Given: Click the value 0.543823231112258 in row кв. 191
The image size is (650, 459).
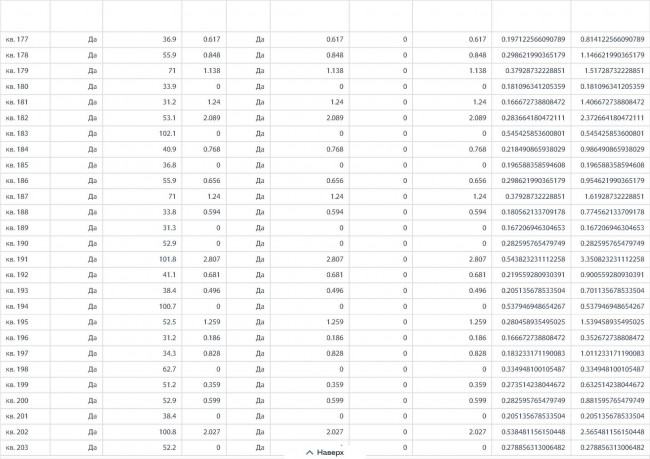Looking at the screenshot, I should pos(533,259).
